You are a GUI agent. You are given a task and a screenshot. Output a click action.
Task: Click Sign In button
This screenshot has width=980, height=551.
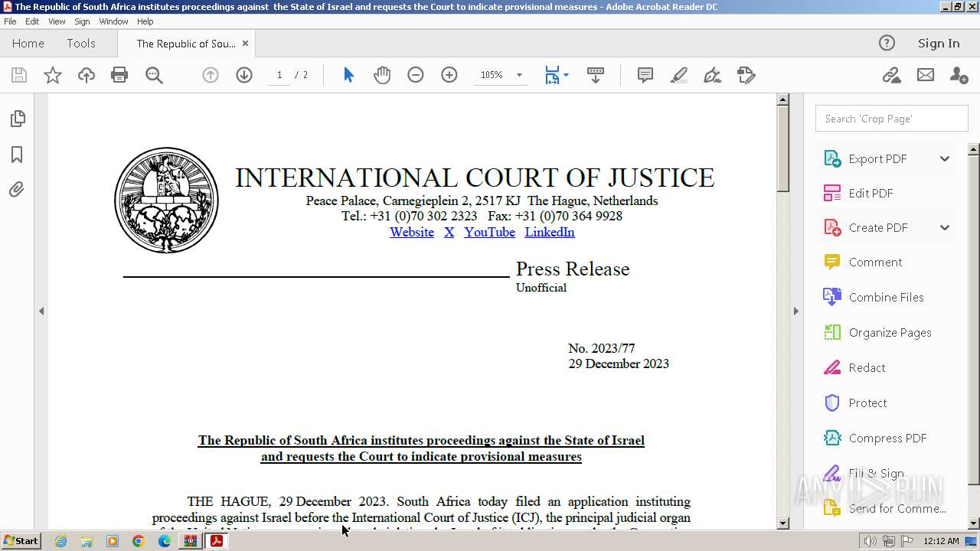point(939,43)
